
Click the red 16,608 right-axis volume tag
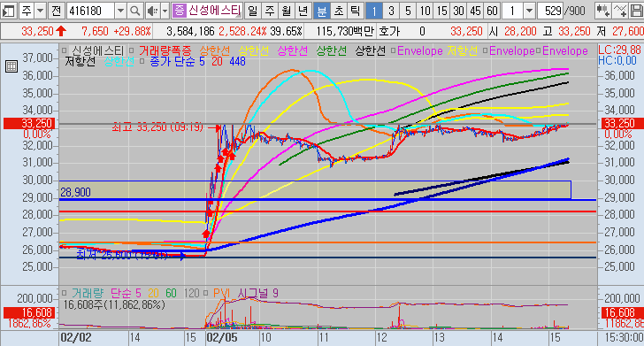pyautogui.click(x=622, y=312)
